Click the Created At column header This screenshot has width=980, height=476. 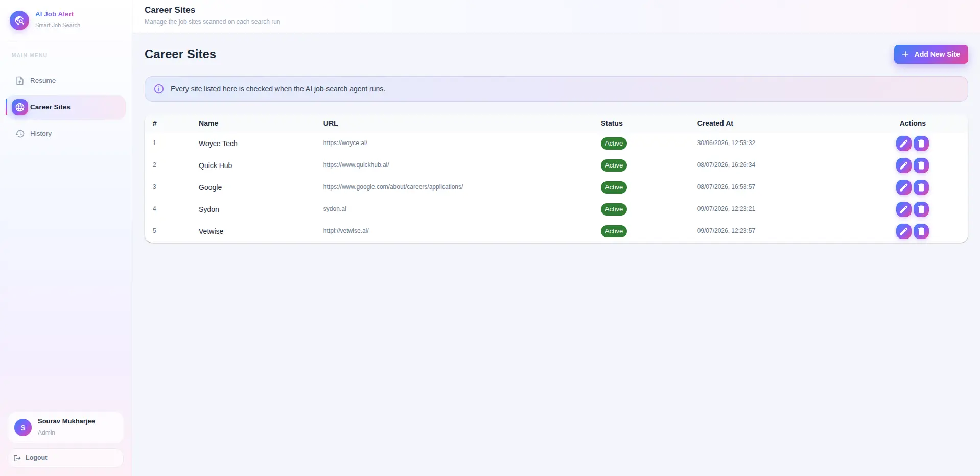click(715, 123)
